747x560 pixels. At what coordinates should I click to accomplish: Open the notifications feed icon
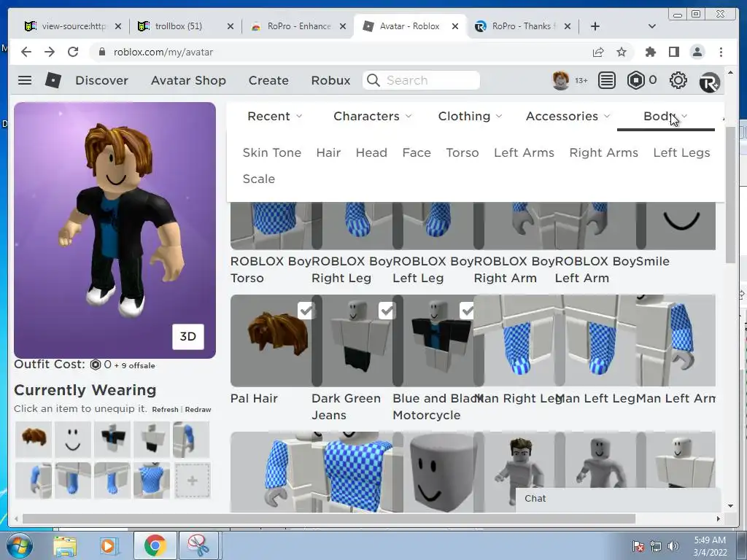point(606,80)
